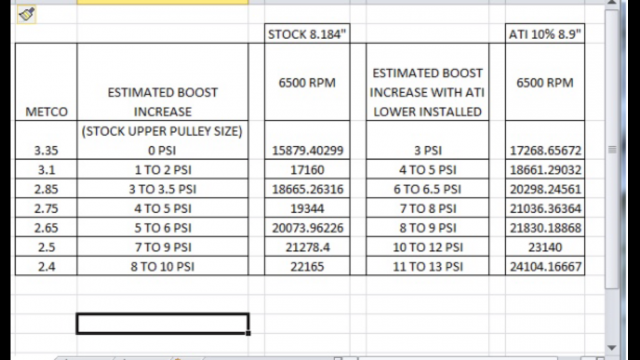640x360 pixels.
Task: Select the STOCK 8.184" header cell
Action: 307,34
